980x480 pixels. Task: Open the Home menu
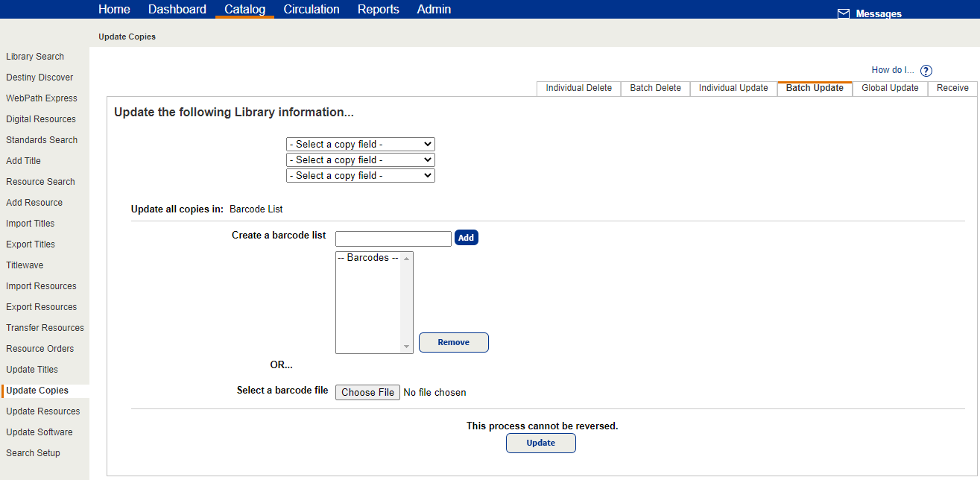pos(114,10)
